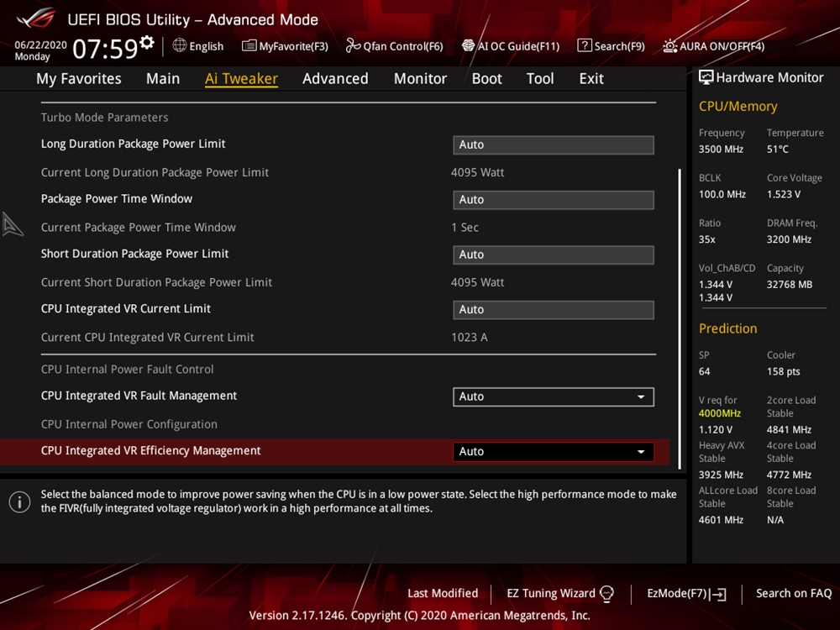Screen dimensions: 840x630
Task: Click 51°C temperature reading
Action: point(778,150)
